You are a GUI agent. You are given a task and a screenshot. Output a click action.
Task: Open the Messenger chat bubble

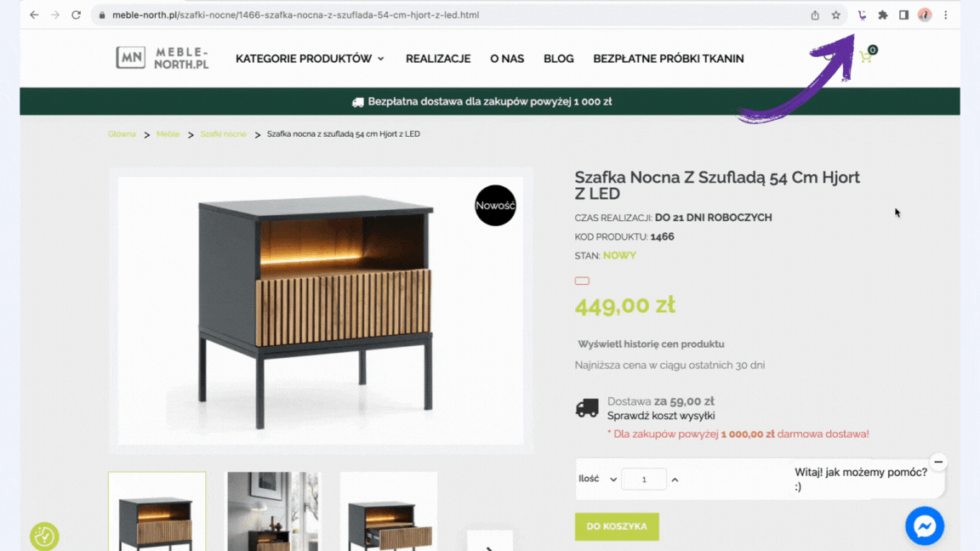tap(925, 526)
